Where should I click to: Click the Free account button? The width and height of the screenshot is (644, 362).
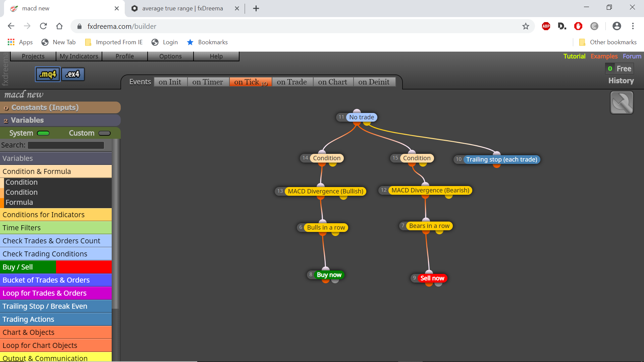(620, 68)
